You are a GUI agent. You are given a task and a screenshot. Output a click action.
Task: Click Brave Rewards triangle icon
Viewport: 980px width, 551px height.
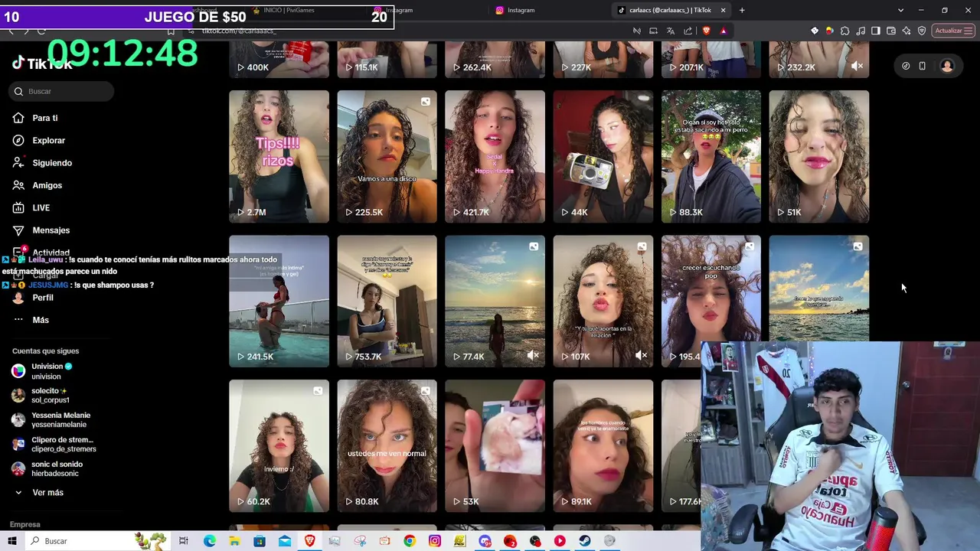tap(724, 31)
